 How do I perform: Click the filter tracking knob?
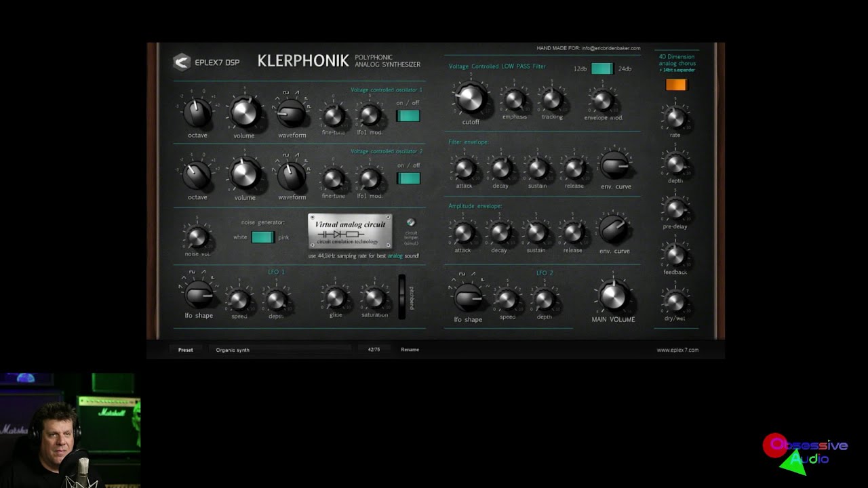(552, 100)
